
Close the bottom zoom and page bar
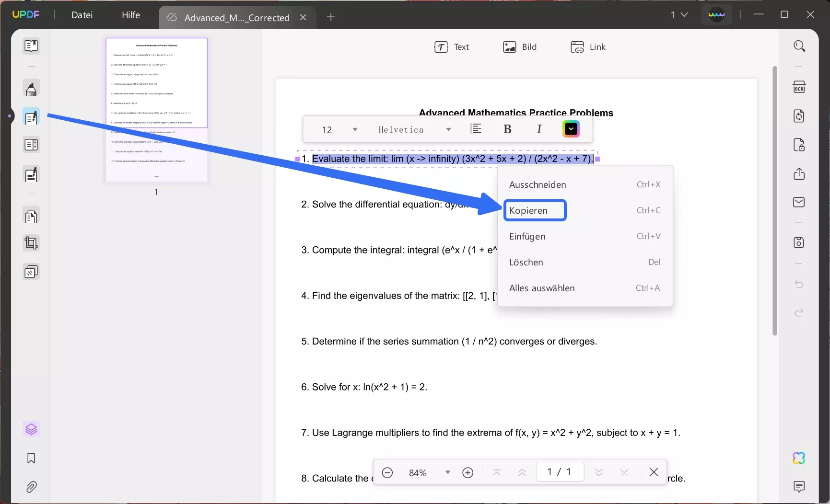[x=654, y=472]
